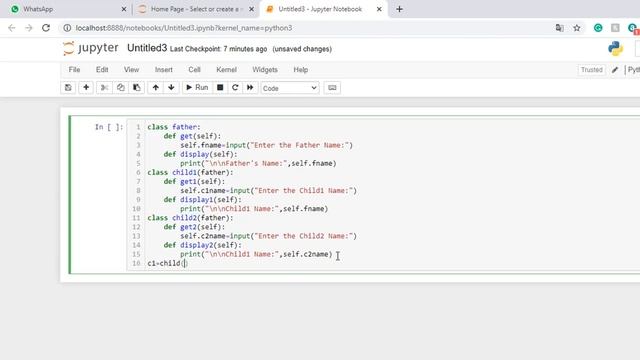Viewport: 640px width, 360px height.
Task: Close the WhatsApp tab
Action: 124,9
